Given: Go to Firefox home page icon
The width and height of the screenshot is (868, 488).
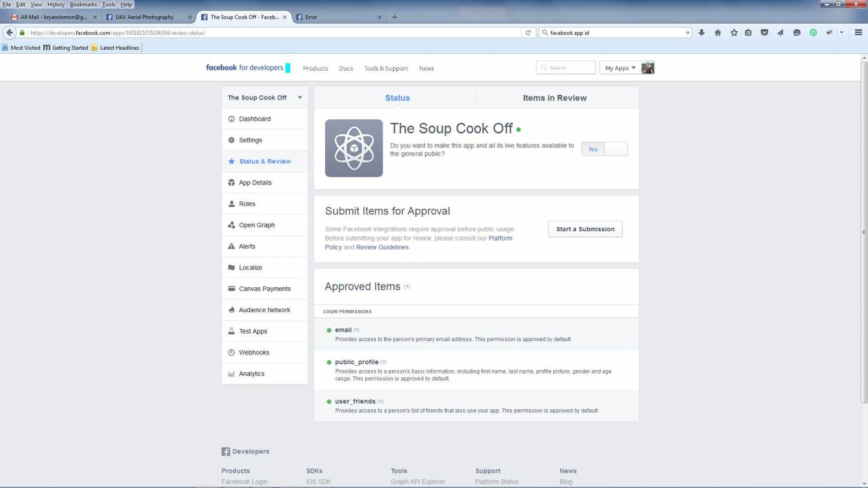Looking at the screenshot, I should [x=718, y=33].
